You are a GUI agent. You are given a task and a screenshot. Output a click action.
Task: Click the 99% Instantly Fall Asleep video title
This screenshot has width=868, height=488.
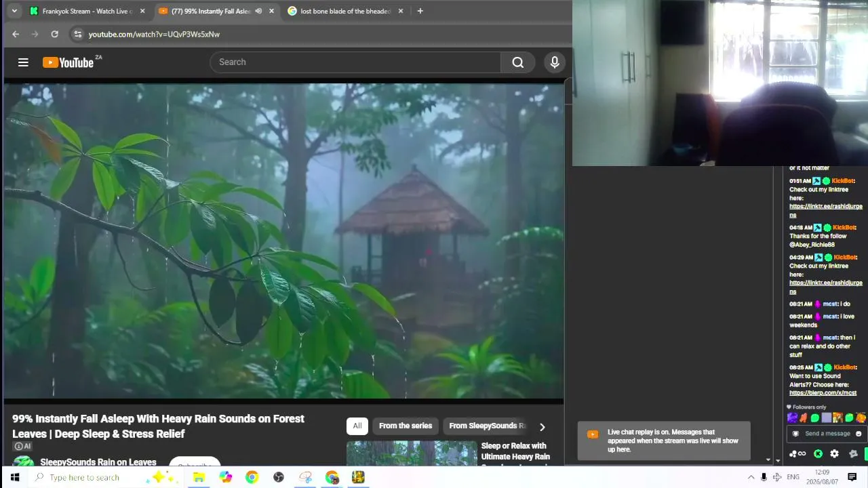158,426
